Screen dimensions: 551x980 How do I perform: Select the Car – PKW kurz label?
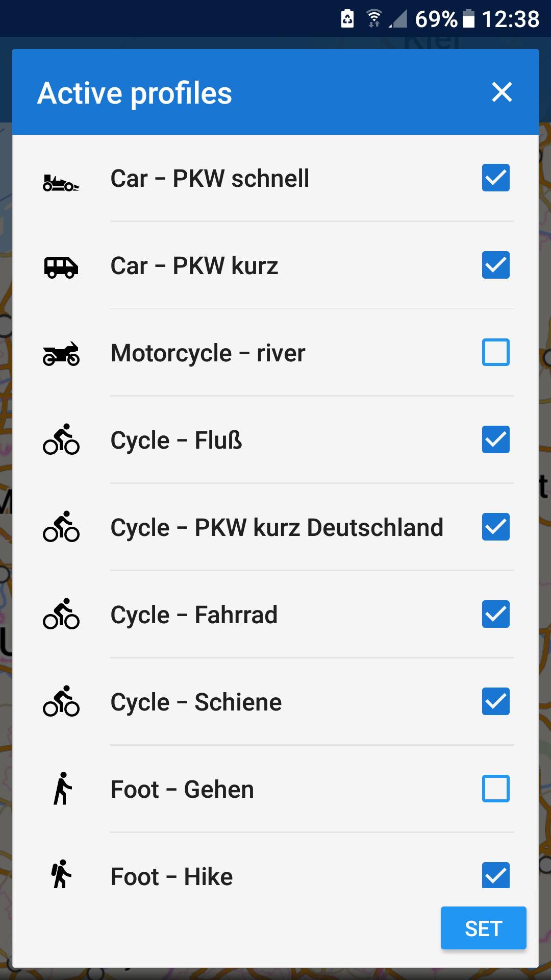coord(194,266)
